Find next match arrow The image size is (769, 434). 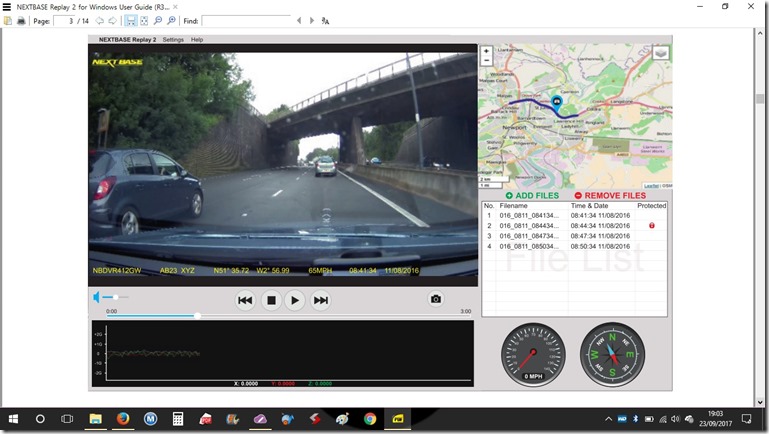pyautogui.click(x=311, y=21)
